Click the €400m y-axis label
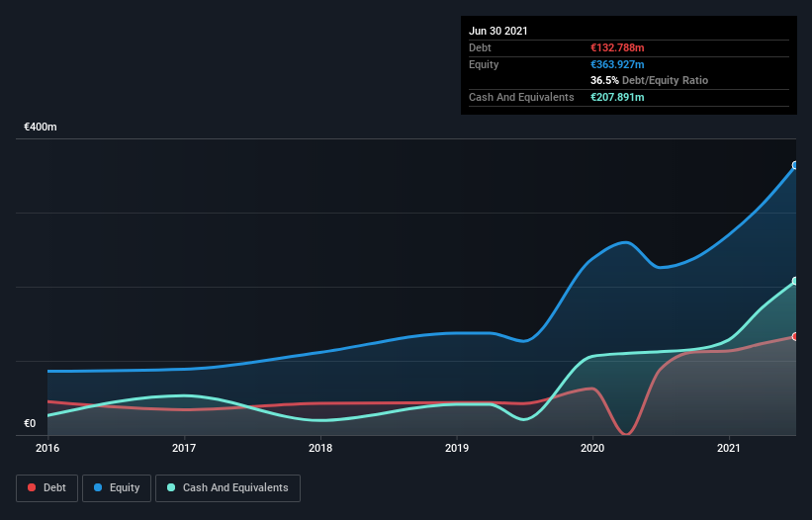 click(x=41, y=127)
